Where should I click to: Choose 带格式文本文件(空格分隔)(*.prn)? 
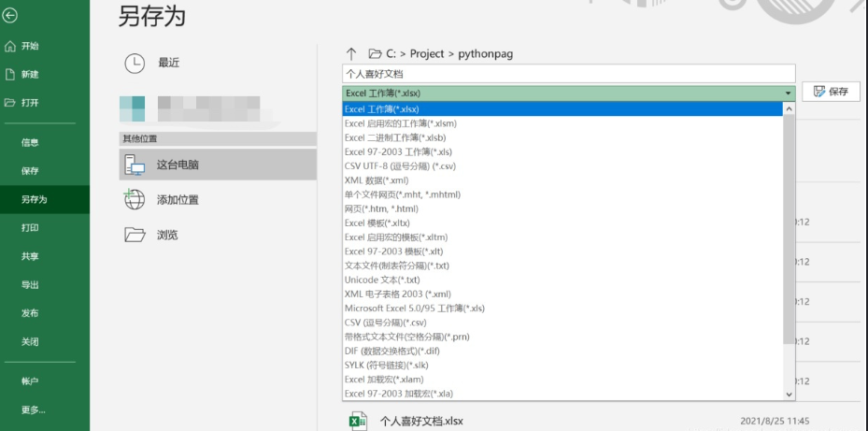point(562,337)
